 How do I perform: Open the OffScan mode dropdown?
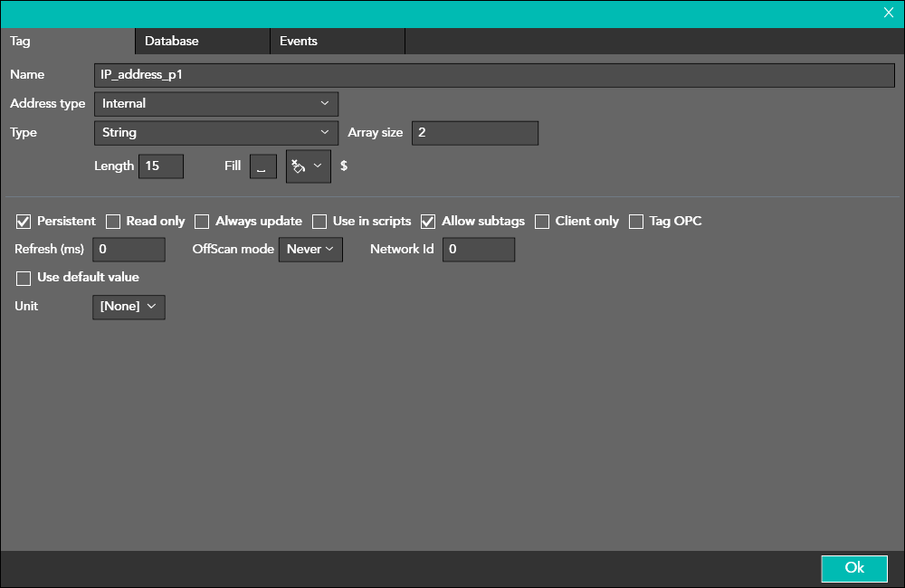310,250
